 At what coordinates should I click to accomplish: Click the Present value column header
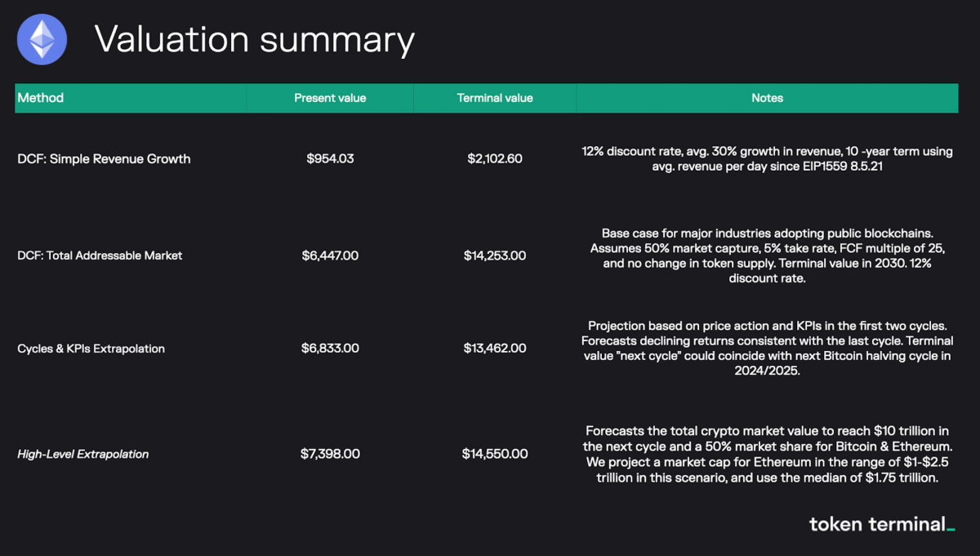[330, 98]
